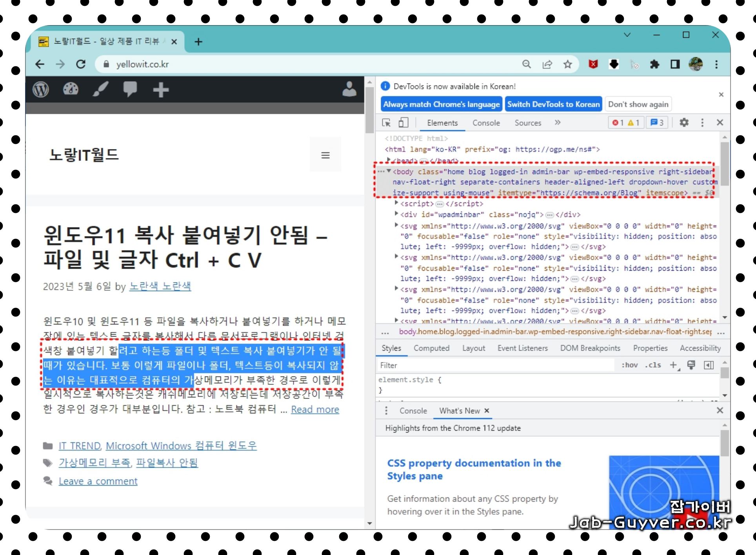Click the inspect element picker icon
Image resolution: width=756 pixels, height=555 pixels.
click(x=386, y=123)
